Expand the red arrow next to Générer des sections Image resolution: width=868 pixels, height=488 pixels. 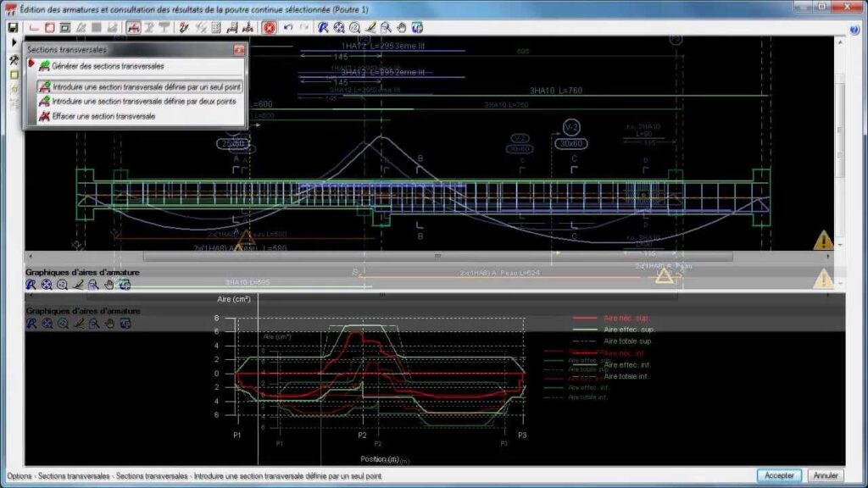(31, 64)
